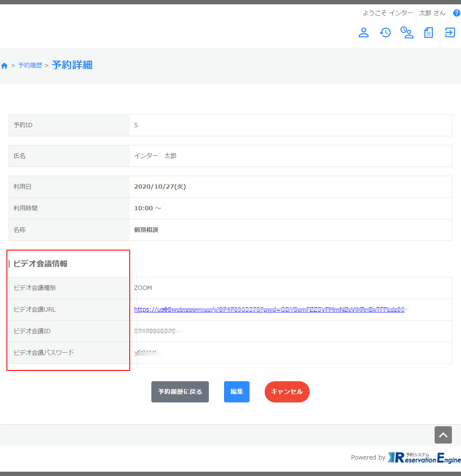This screenshot has width=461, height=476.
Task: Click the Reservation Engine logo
Action: [x=424, y=457]
